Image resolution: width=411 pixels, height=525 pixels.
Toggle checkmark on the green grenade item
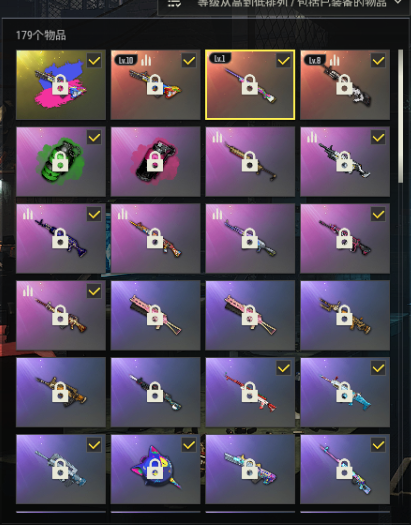click(94, 137)
